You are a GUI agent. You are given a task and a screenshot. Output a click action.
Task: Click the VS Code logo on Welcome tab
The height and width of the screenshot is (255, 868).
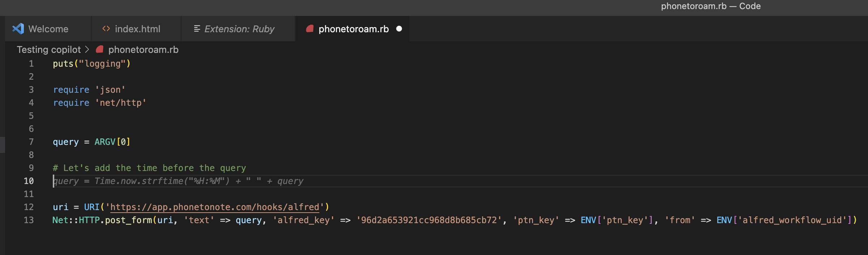click(18, 29)
